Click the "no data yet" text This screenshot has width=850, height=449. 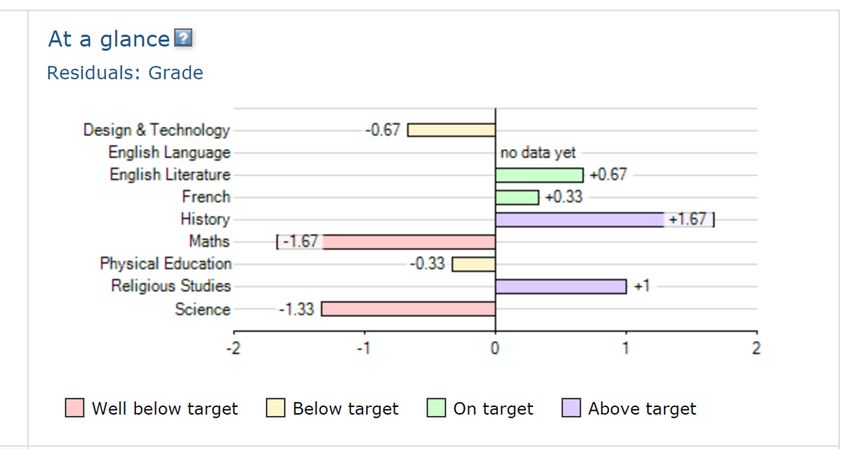(538, 153)
